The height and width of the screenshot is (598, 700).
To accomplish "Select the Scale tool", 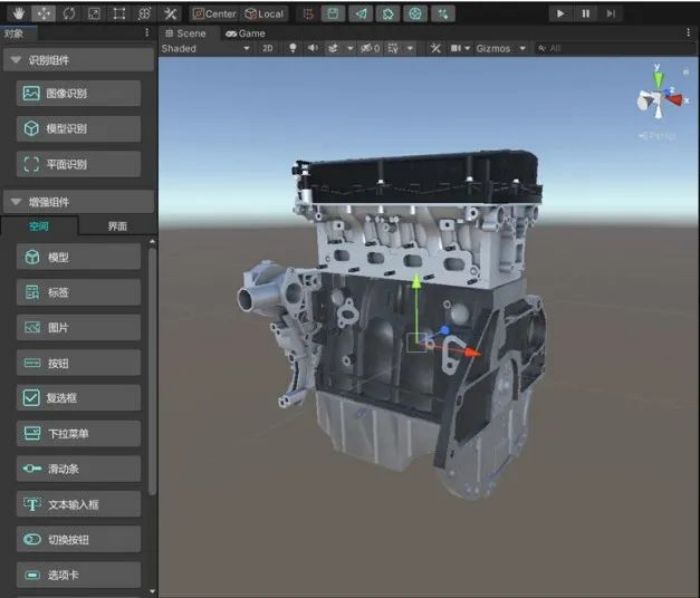I will 94,14.
